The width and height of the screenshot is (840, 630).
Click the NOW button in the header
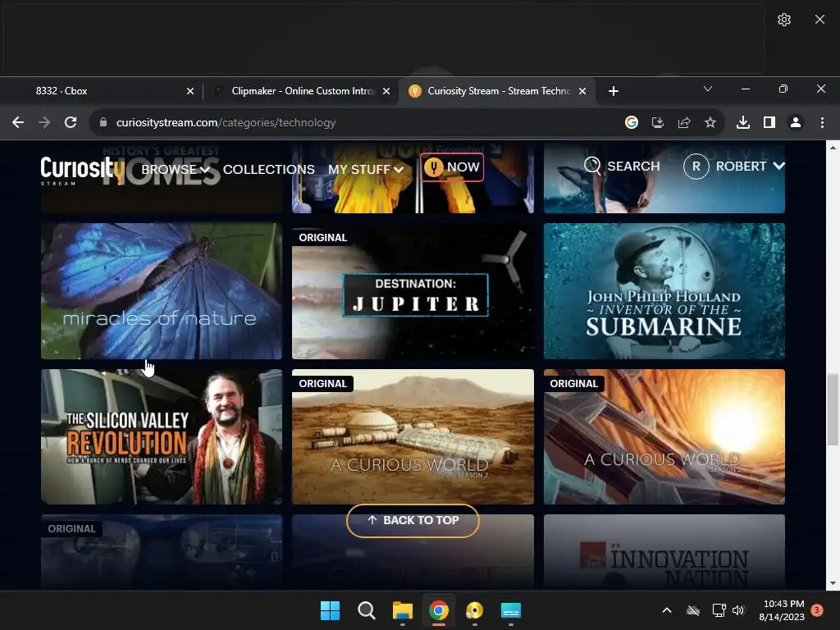(452, 167)
